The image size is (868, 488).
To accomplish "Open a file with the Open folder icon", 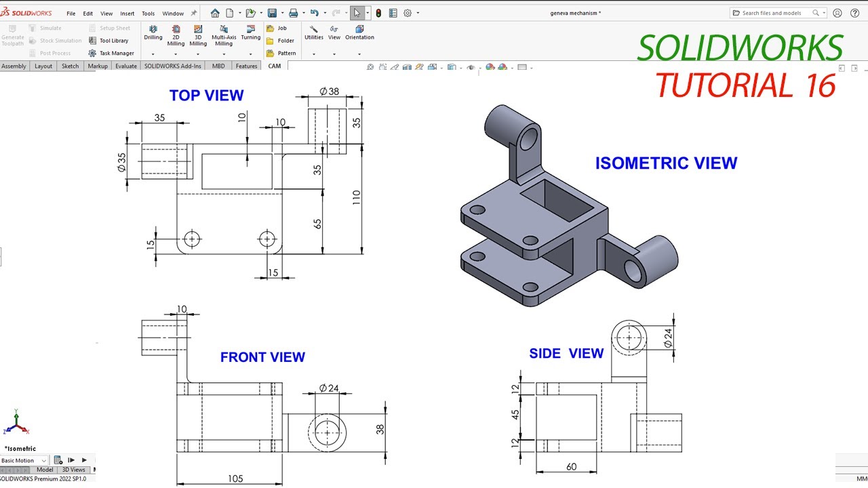I will (250, 13).
